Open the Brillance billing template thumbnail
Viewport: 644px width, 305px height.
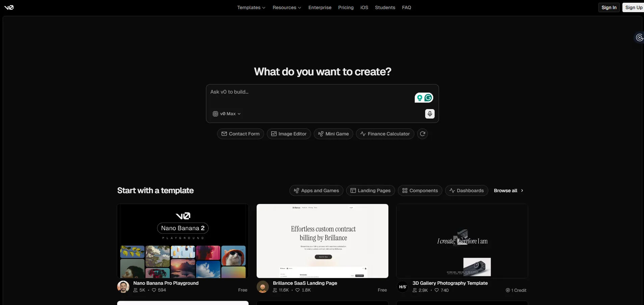tap(323, 241)
